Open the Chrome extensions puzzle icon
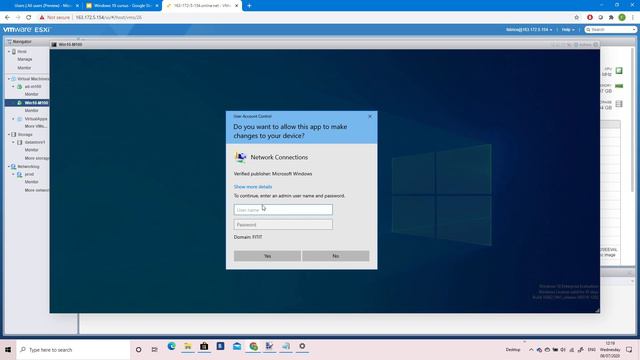Viewport: 640px width, 360px height. 611,18
